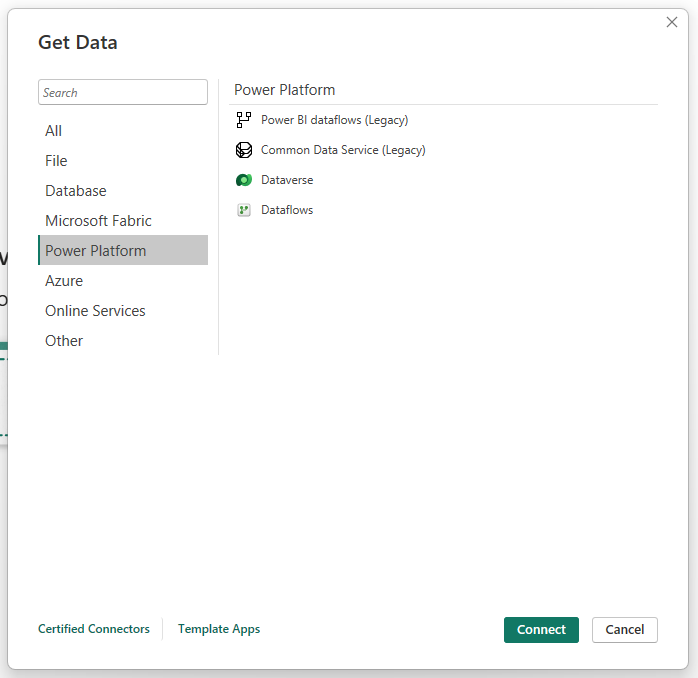Select the Other category
The height and width of the screenshot is (678, 698).
click(123, 341)
